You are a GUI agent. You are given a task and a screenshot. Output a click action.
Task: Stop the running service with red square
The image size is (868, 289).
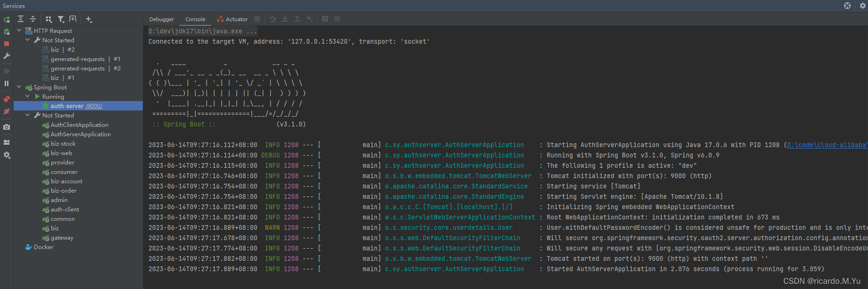[x=7, y=44]
